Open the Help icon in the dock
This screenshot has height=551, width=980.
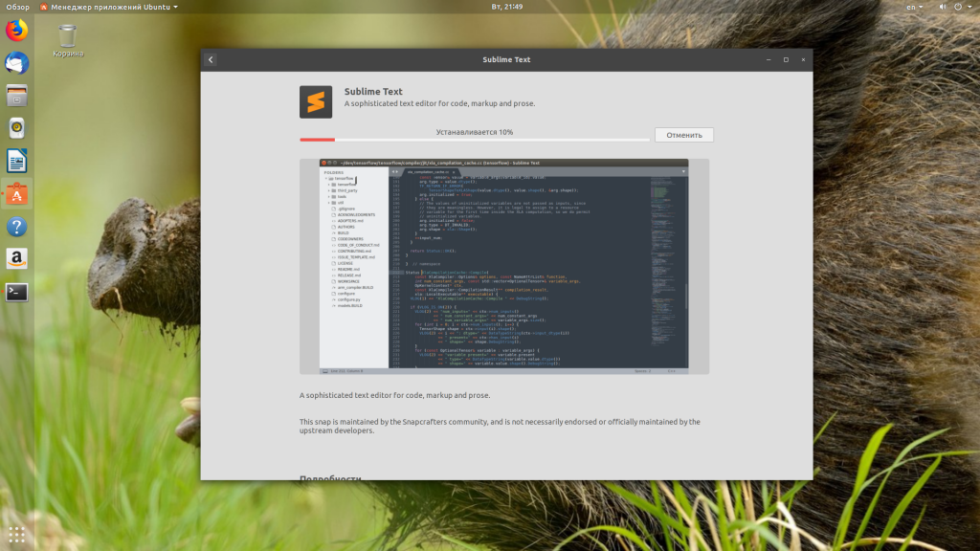click(x=17, y=227)
